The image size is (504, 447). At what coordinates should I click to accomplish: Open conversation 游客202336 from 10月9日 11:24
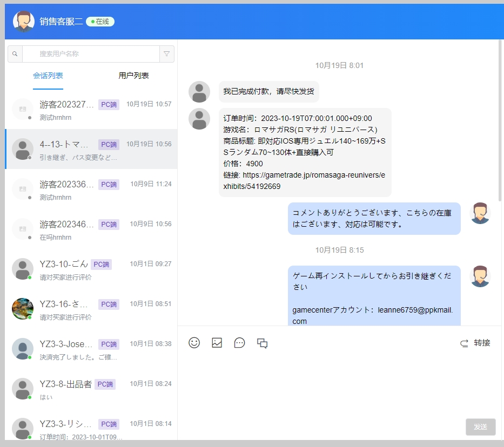(x=91, y=189)
